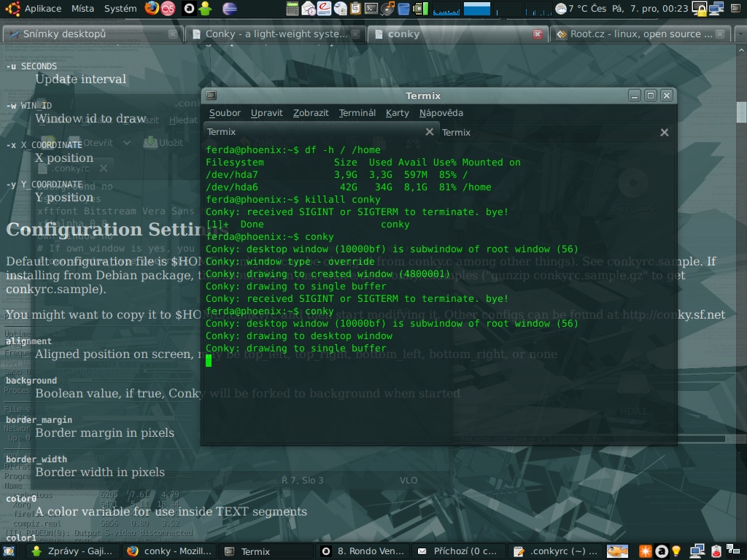Switch to 'Příchozí (0 c...' taskbar window
Viewport: 747px width, 560px height.
click(x=459, y=551)
